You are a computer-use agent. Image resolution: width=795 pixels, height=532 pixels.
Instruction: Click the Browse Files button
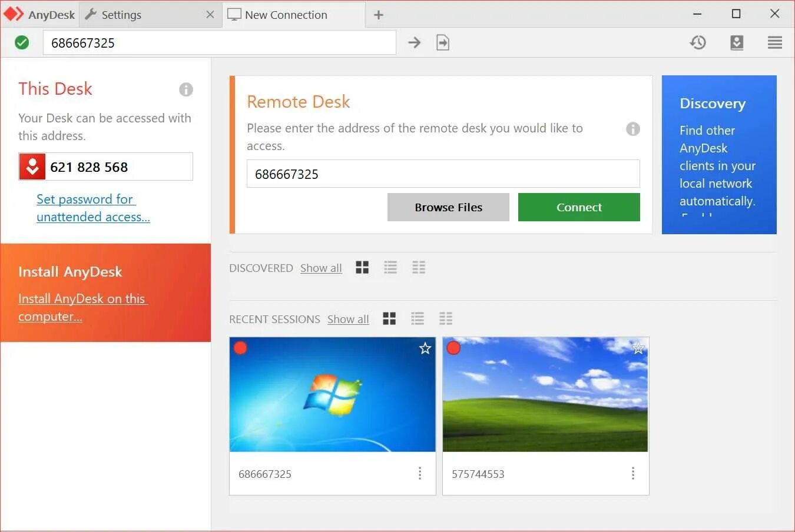pyautogui.click(x=448, y=207)
